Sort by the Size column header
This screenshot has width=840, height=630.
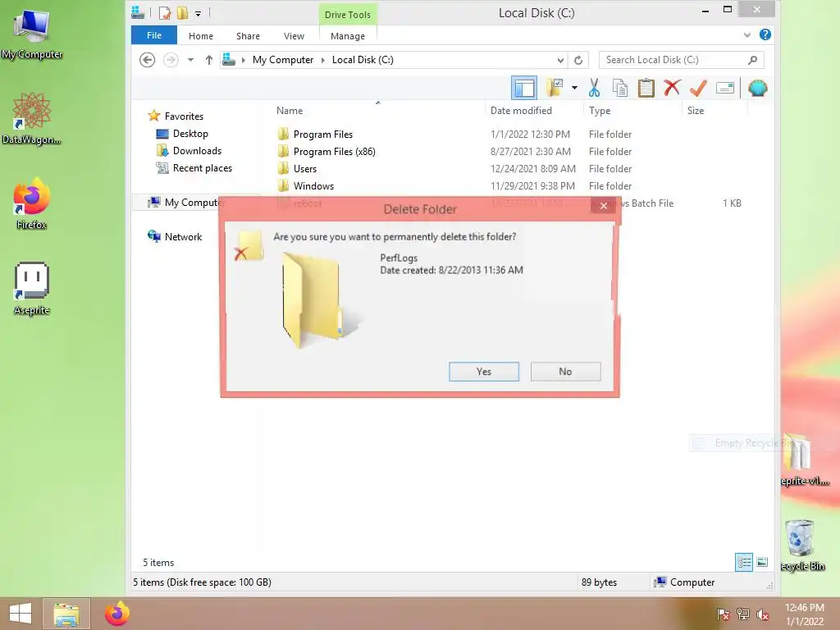click(696, 111)
